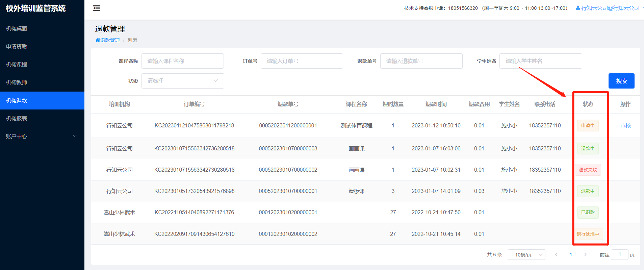This screenshot has width=644, height=270.
Task: Expand the 账户中心 sidebar submenu
Action: coord(42,136)
